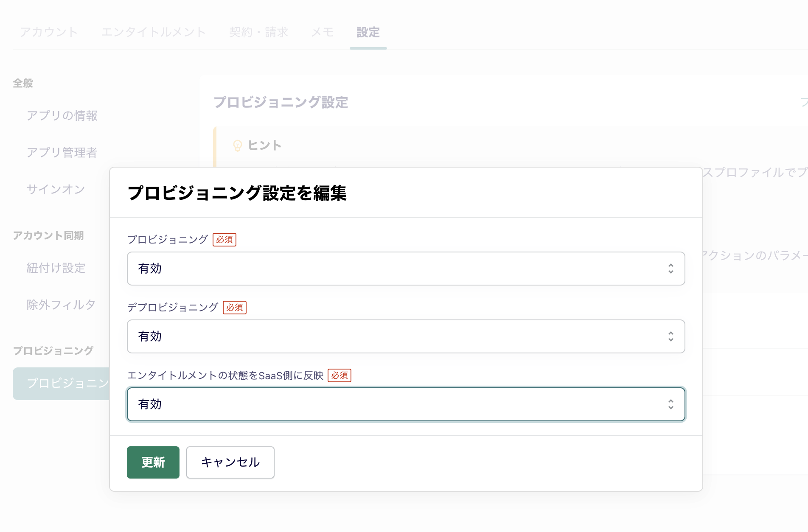808x532 pixels.
Task: Open 紐付け設定 under アカウント同期
Action: click(x=56, y=268)
